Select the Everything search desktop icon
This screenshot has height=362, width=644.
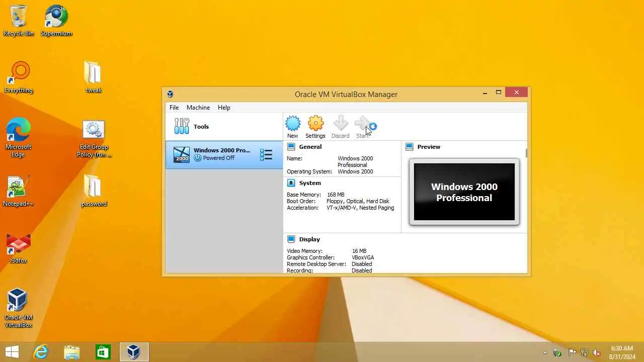click(19, 77)
